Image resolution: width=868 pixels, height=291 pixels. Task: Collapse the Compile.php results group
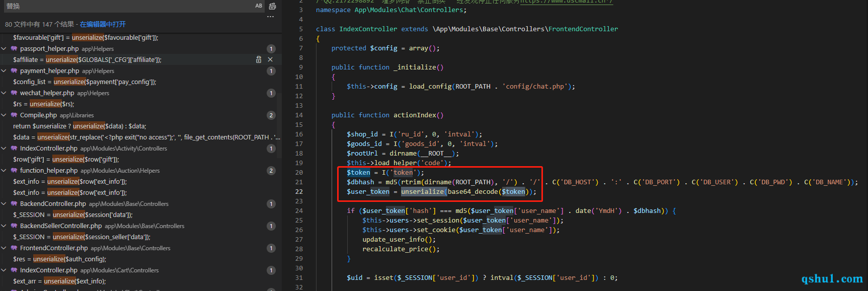(x=4, y=115)
